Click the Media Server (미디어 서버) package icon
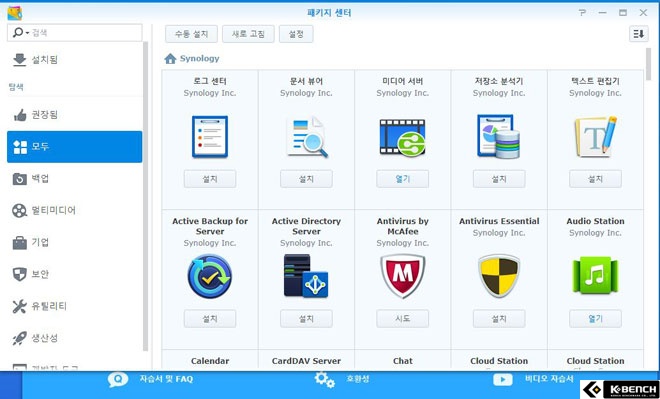660x399 pixels. point(402,138)
